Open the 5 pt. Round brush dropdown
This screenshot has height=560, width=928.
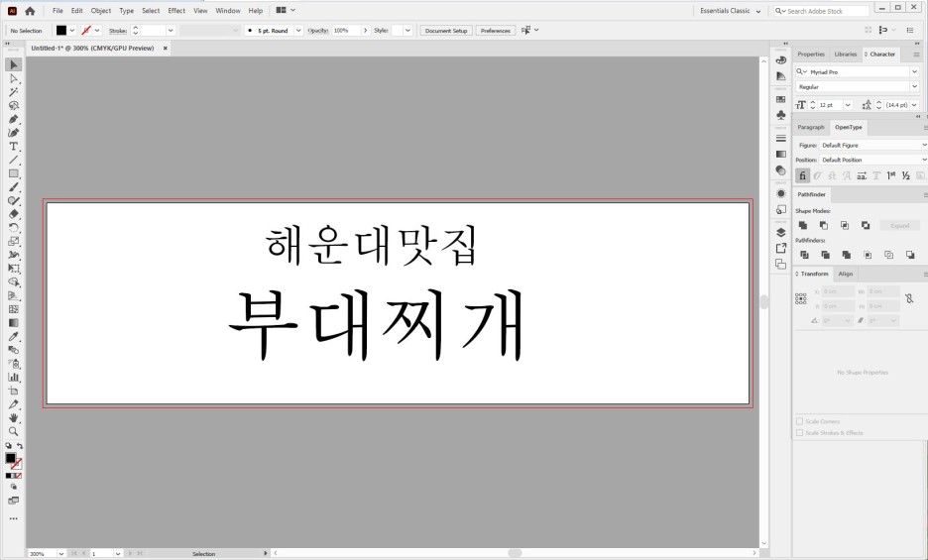point(298,30)
